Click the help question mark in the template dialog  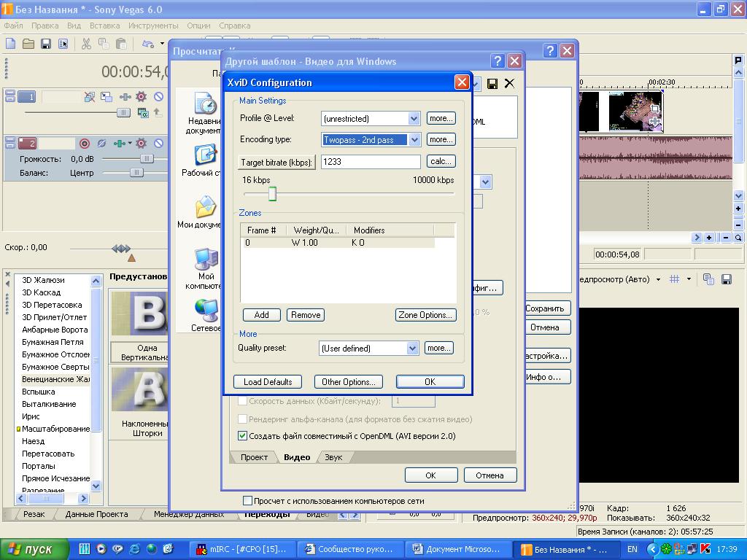tap(498, 61)
